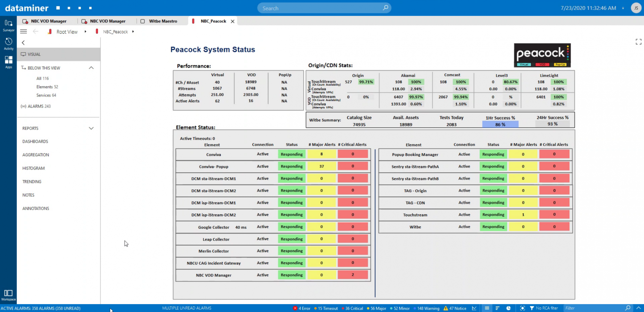The height and width of the screenshot is (312, 644).
Task: Select All 116 under Below This View
Action: click(42, 78)
